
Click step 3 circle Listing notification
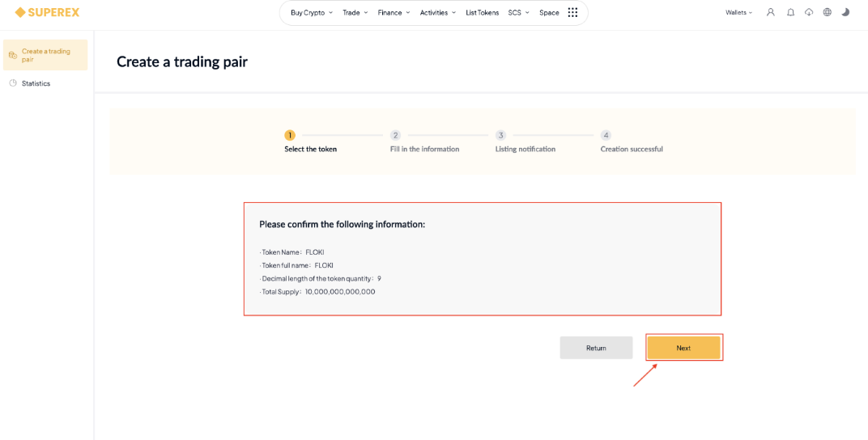[x=500, y=135]
